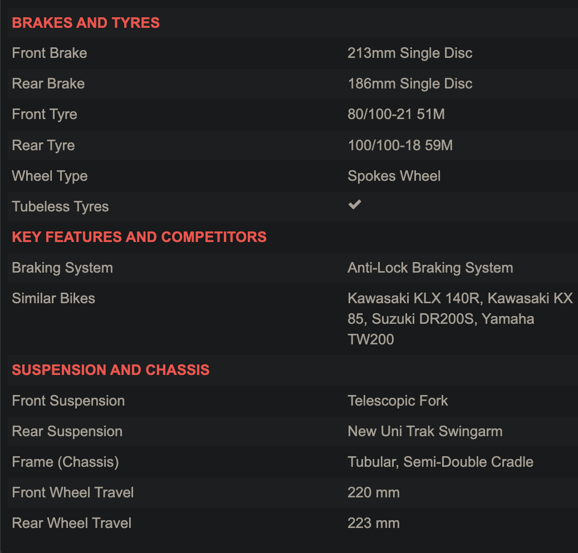Select the Rear Brake row label
578x553 pixels.
coord(48,84)
